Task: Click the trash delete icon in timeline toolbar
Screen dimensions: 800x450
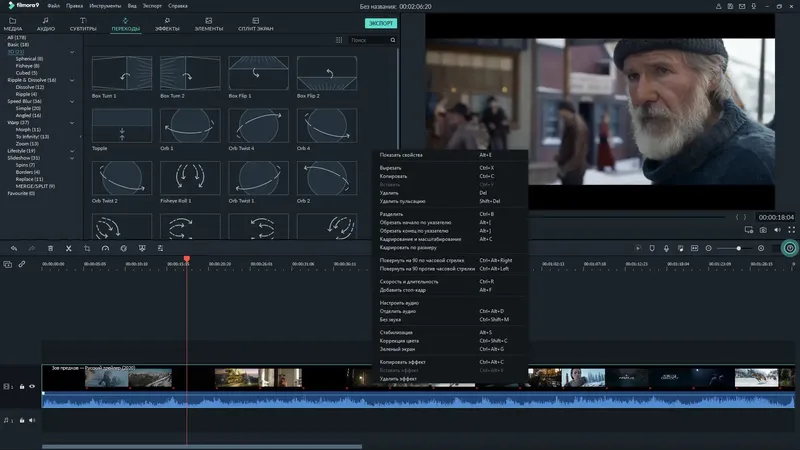Action: [50, 248]
